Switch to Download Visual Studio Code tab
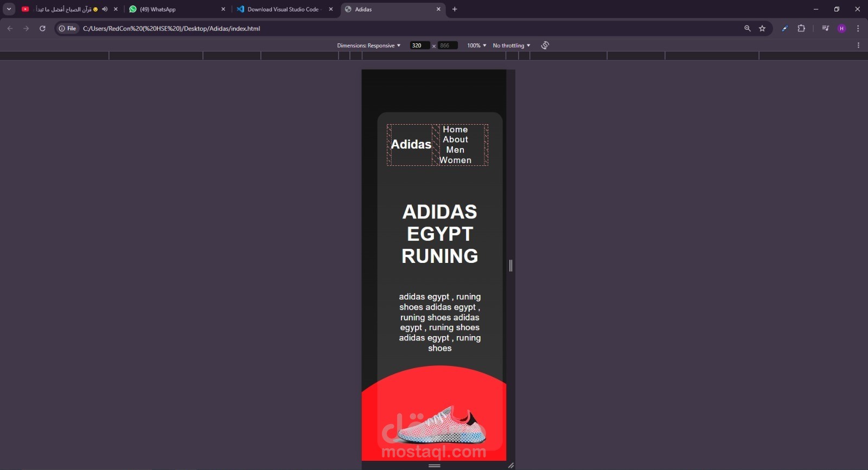 (285, 9)
